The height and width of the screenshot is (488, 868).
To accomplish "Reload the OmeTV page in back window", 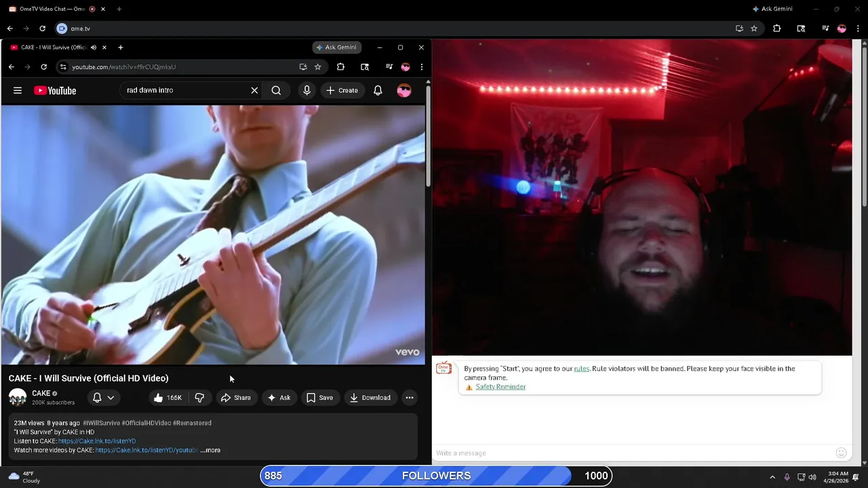I will 42,28.
